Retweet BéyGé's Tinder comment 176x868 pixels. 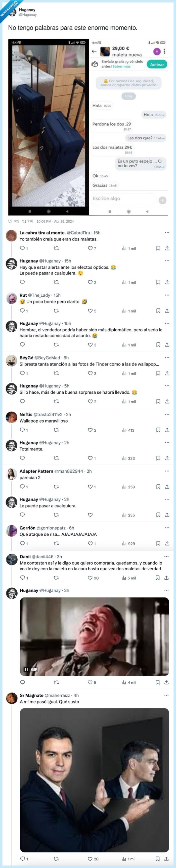click(56, 373)
